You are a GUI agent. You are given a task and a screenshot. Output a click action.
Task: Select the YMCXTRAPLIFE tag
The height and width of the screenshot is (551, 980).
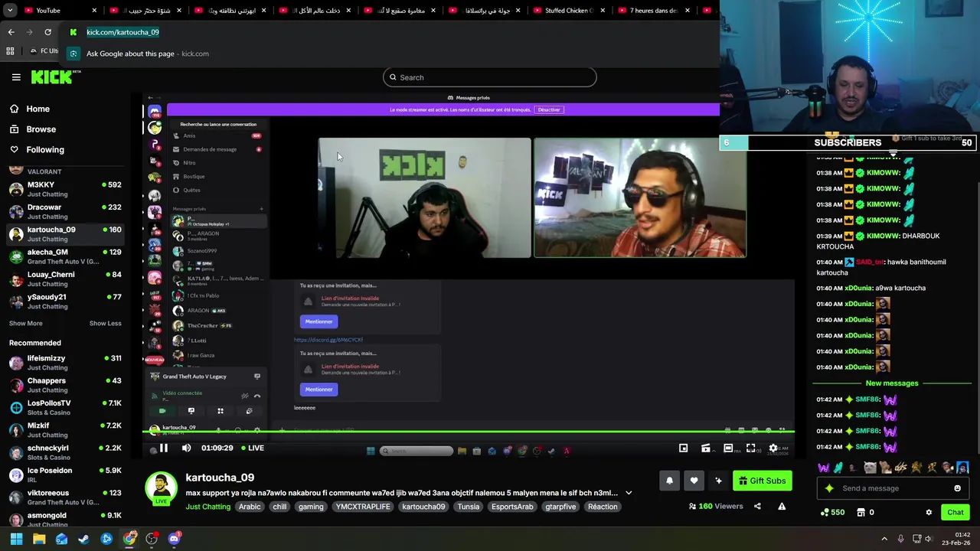pos(363,507)
